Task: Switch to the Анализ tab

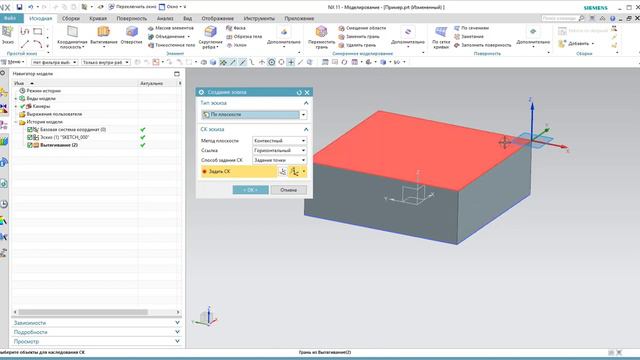Action: click(165, 18)
